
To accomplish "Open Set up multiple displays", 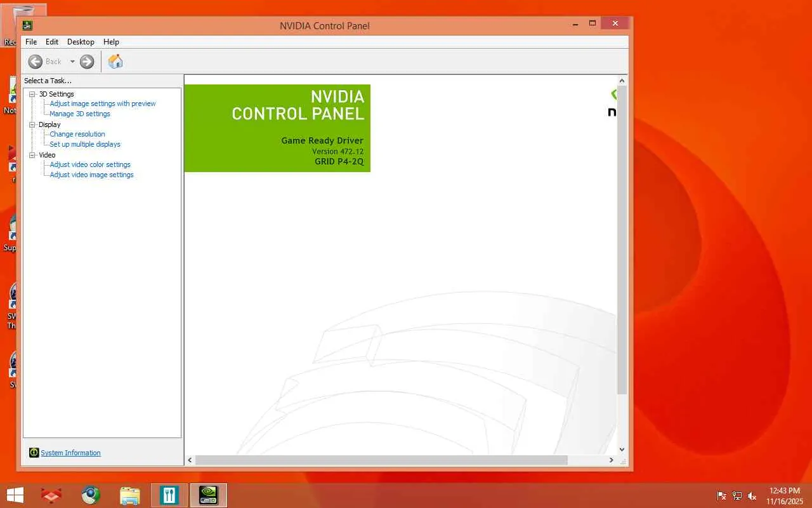I will pyautogui.click(x=85, y=144).
